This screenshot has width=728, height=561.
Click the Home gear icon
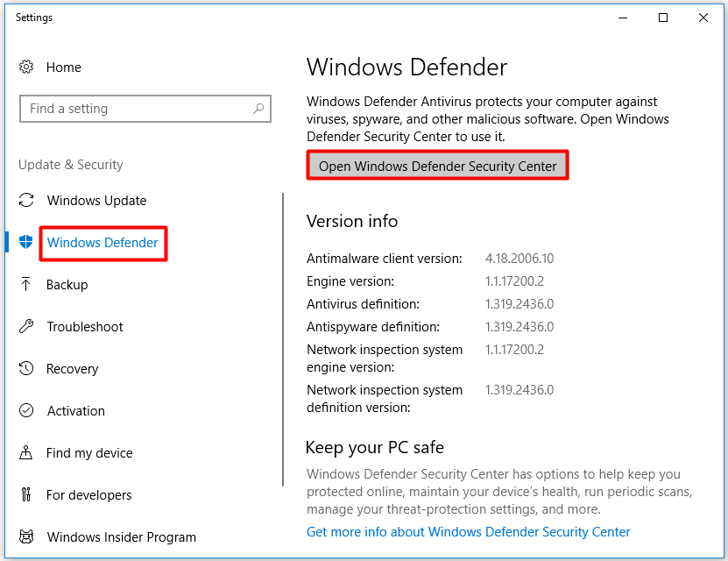click(x=26, y=67)
